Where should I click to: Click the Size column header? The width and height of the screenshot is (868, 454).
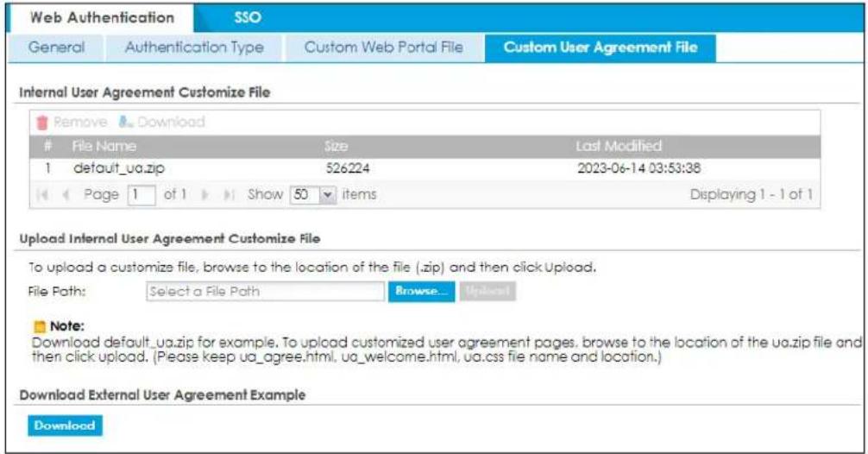coord(336,146)
